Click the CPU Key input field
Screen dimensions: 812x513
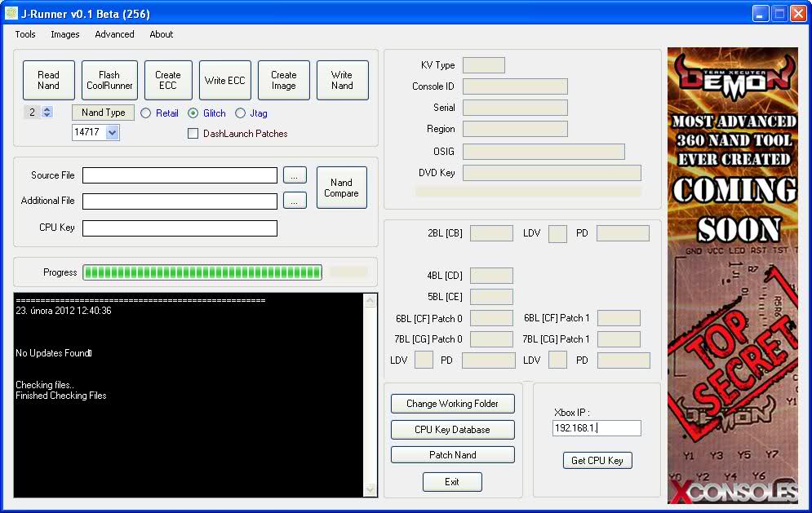[180, 228]
